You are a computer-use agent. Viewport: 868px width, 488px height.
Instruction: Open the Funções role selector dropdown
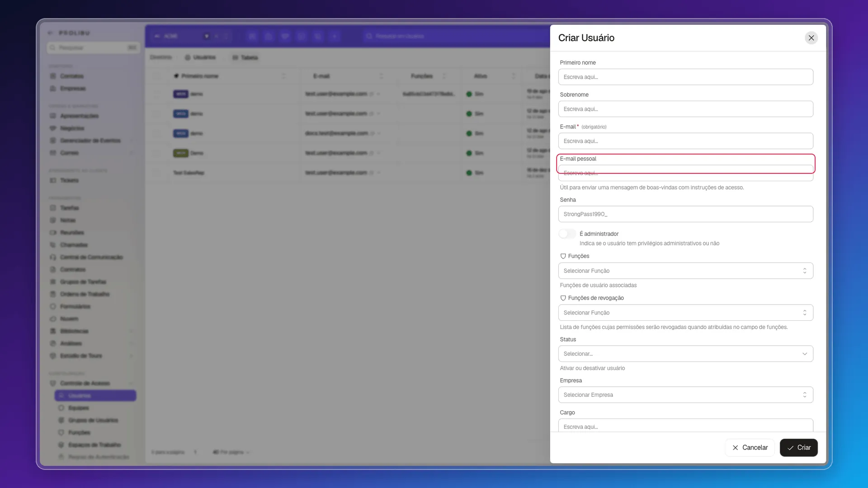(x=685, y=271)
